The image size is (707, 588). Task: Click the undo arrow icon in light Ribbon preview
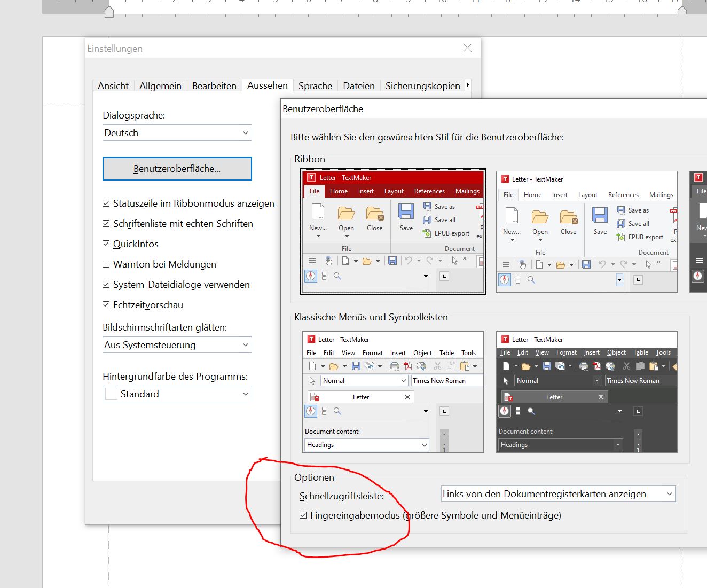pos(602,264)
